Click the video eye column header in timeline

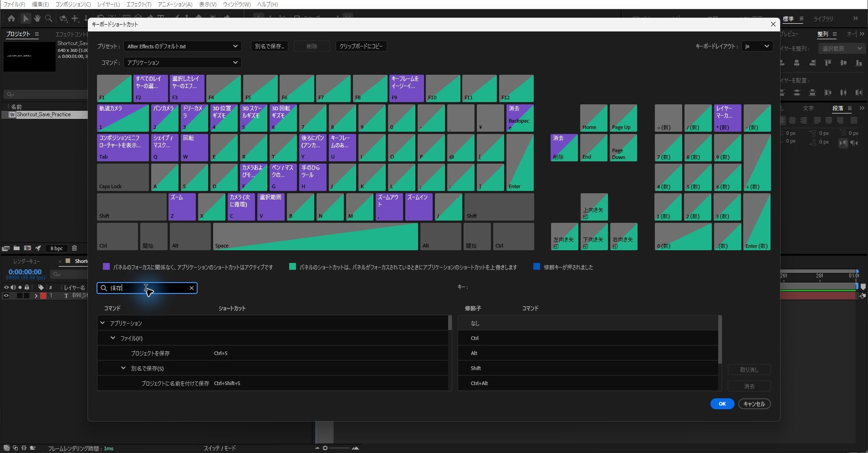(x=6, y=288)
